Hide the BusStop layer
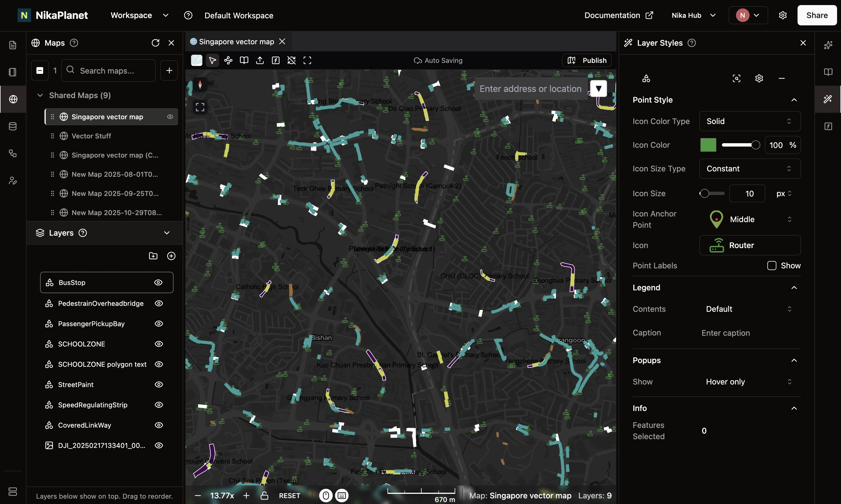The height and width of the screenshot is (504, 841). [158, 282]
